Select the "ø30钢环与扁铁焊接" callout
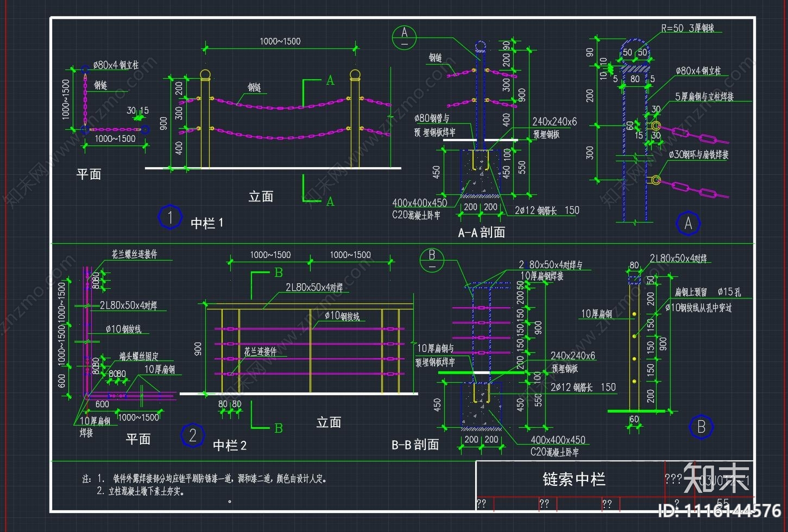Image resolution: width=788 pixels, height=532 pixels. pyautogui.click(x=698, y=155)
